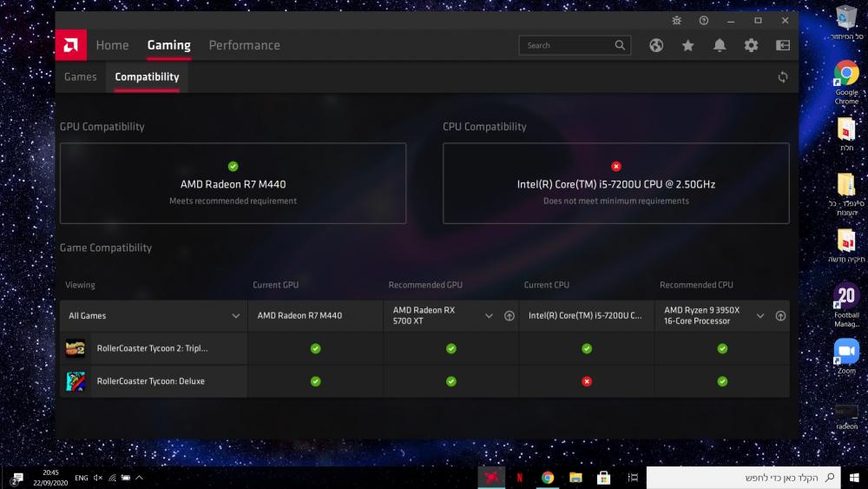This screenshot has height=489, width=868.
Task: Click the Windows taskbar search box
Action: coord(743,478)
